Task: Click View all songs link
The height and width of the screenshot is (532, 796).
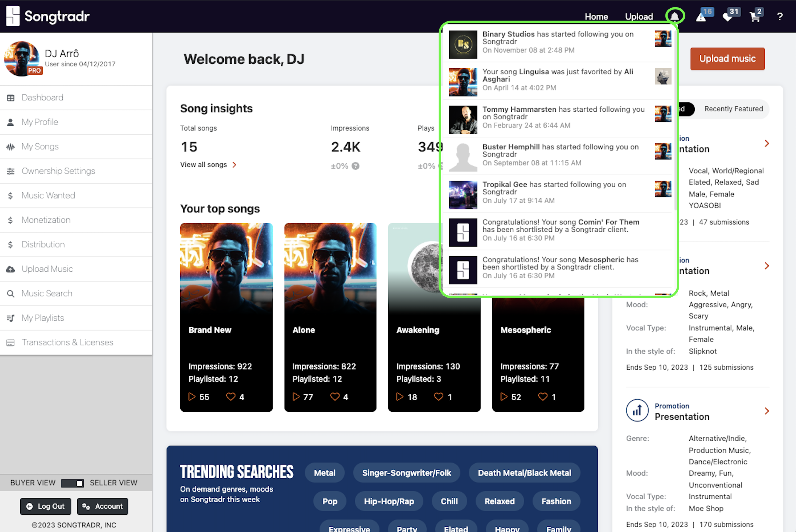Action: [203, 165]
